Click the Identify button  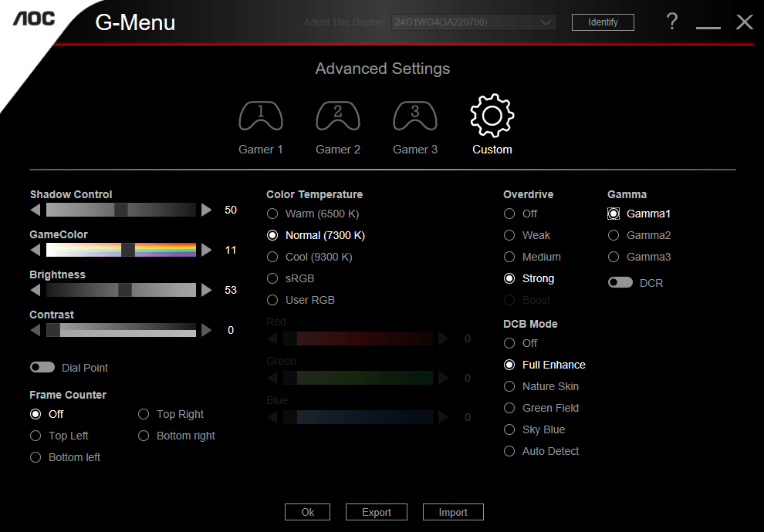[603, 22]
